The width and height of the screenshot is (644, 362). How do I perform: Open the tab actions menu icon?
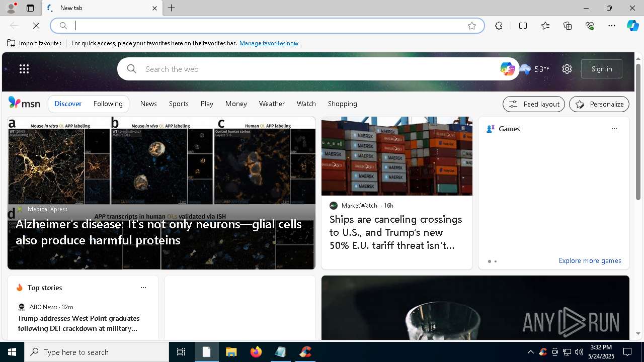[30, 8]
